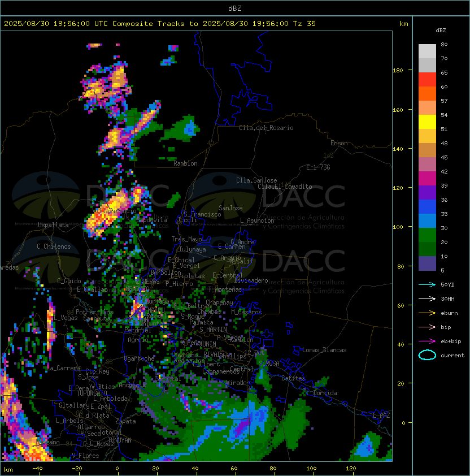The width and height of the screenshot is (470, 476).
Task: Click the 'S_MARTIN' map label
Action: (213, 330)
